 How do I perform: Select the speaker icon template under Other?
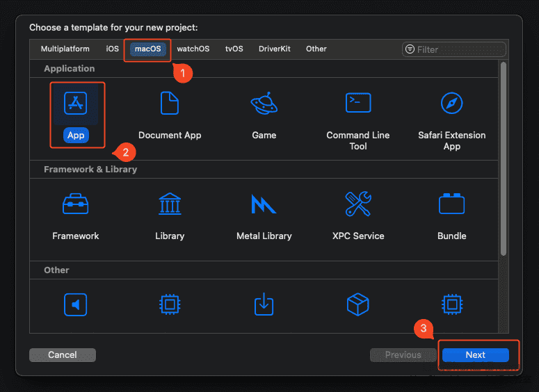tap(76, 304)
